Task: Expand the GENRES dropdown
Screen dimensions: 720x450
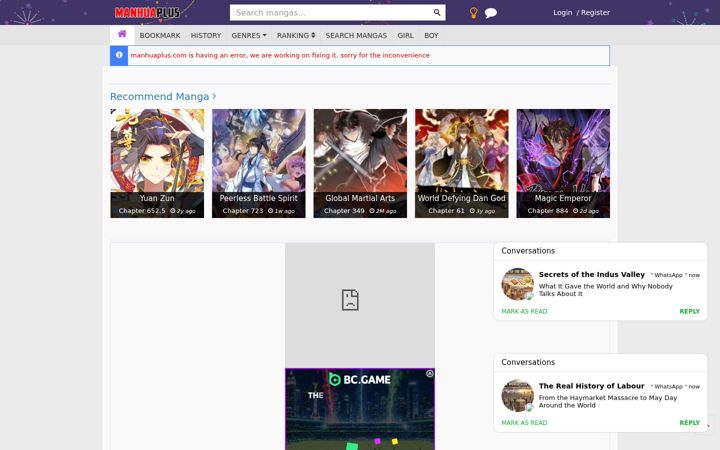Action: pyautogui.click(x=249, y=35)
